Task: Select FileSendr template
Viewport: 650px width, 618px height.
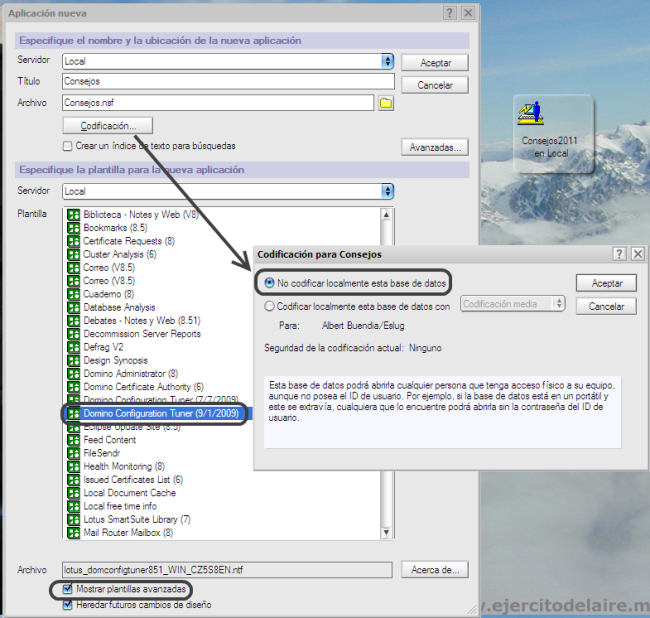Action: 102,453
